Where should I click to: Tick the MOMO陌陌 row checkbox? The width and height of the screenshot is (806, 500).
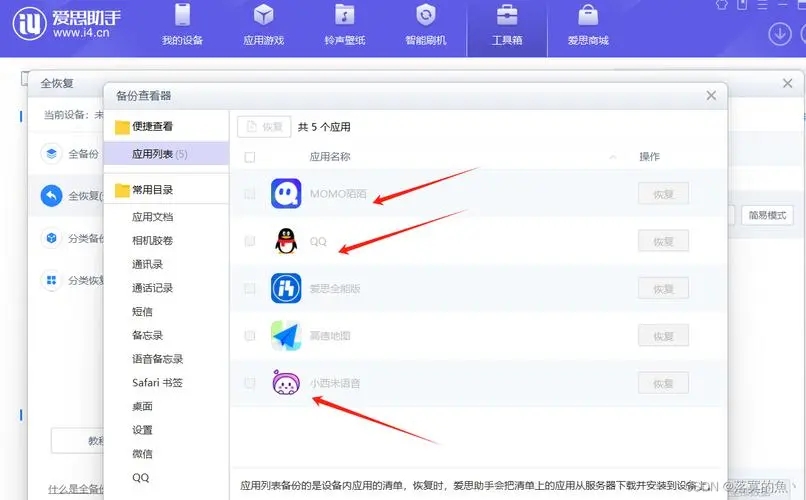point(250,194)
